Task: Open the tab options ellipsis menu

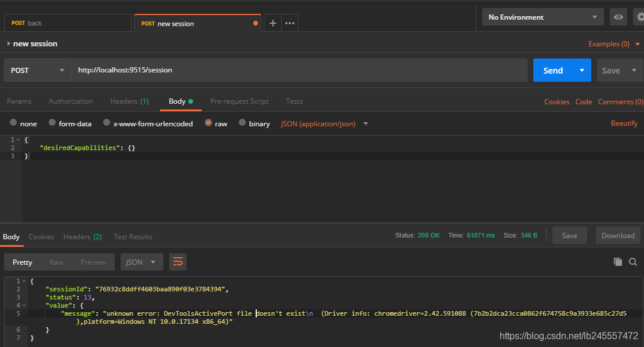Action: 290,23
